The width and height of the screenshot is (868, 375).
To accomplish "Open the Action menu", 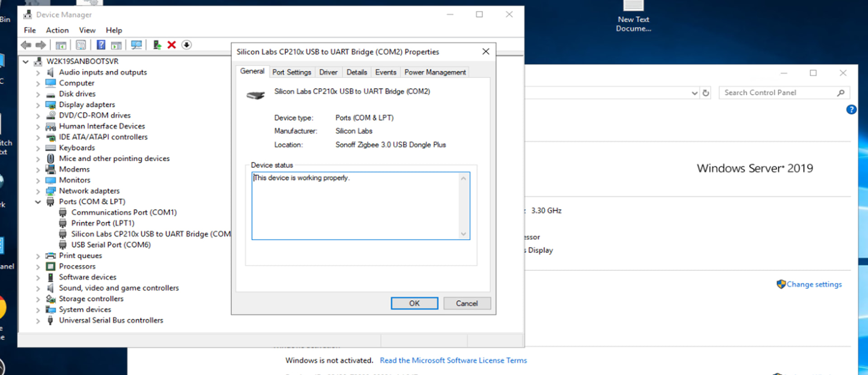I will 57,30.
